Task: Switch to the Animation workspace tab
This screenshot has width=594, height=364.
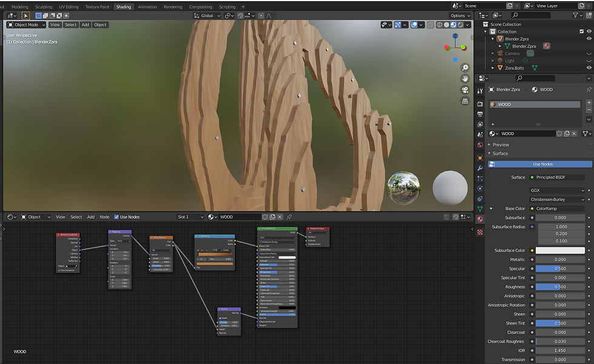Action: pos(147,7)
